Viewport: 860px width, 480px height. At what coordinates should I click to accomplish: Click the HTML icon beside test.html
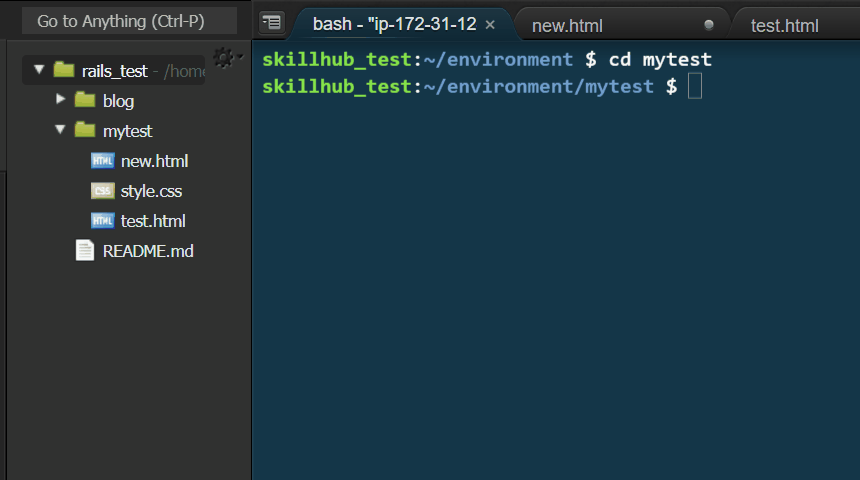pyautogui.click(x=103, y=221)
